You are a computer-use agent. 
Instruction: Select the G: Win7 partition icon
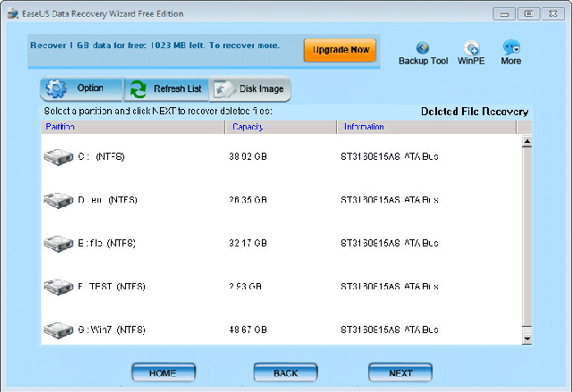click(58, 329)
